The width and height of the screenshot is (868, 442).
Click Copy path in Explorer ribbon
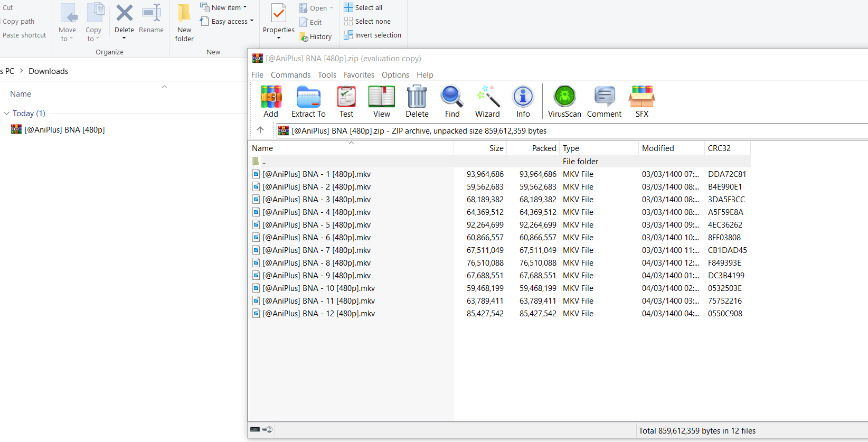(18, 21)
